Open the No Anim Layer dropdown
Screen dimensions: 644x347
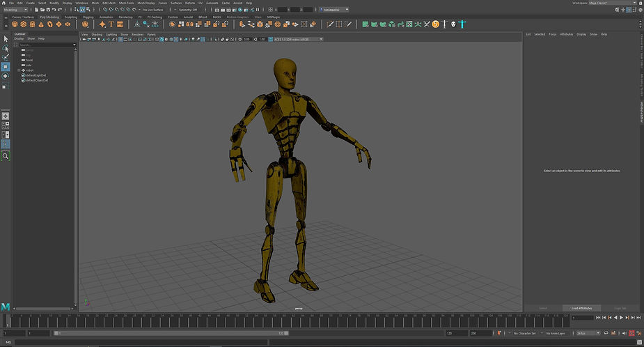point(556,334)
